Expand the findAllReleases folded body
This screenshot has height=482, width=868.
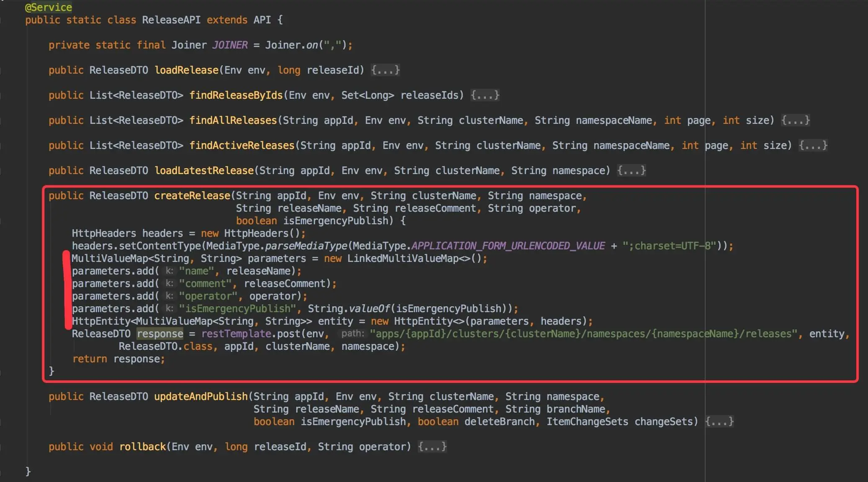[x=795, y=120]
